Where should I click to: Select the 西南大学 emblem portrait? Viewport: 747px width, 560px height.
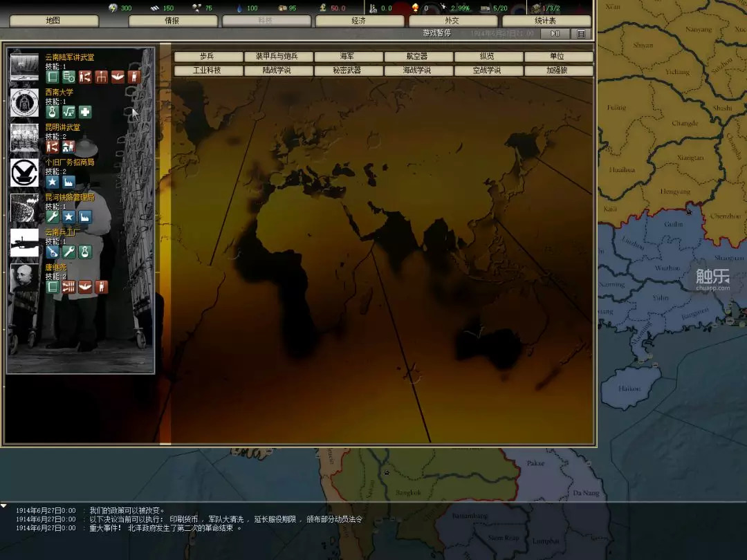(x=24, y=103)
